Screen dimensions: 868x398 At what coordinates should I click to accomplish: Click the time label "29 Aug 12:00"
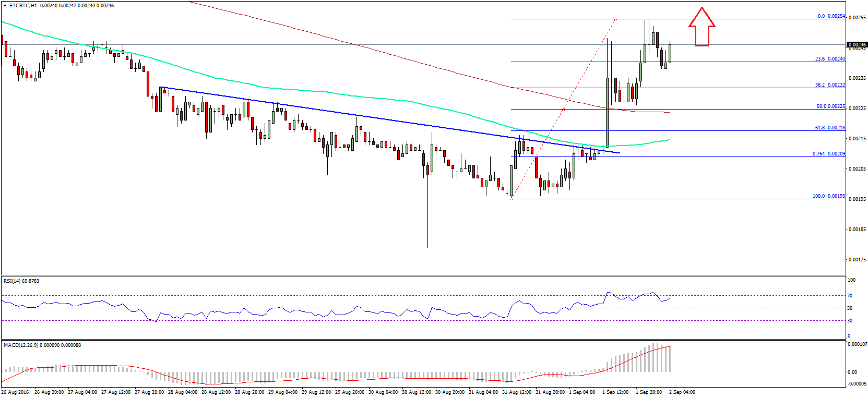316,392
